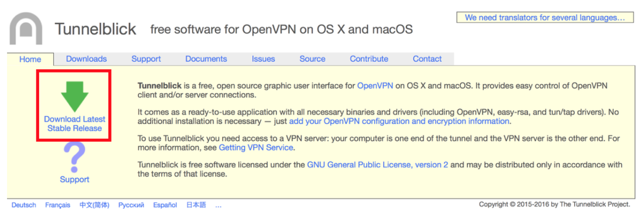Screen dimensions: 644x217
Task: Follow the OpenVPN link in first paragraph
Action: click(x=375, y=85)
